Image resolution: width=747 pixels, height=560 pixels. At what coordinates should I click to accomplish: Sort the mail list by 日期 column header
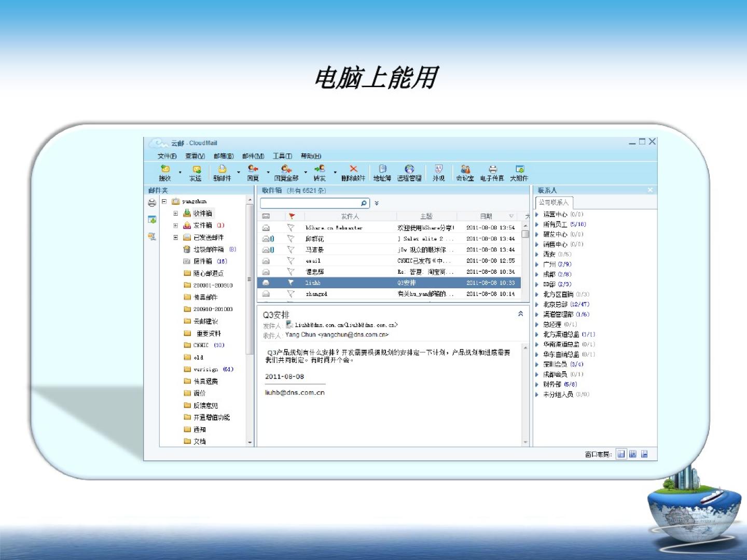click(486, 216)
